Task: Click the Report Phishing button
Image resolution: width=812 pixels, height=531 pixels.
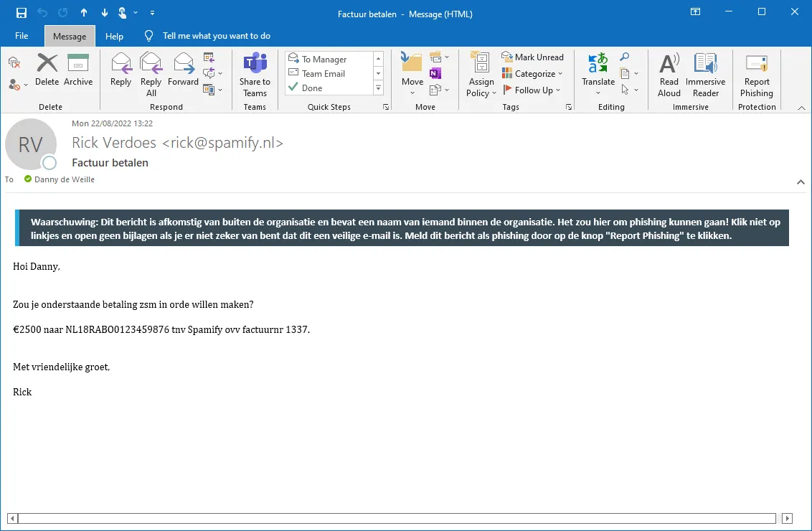Action: point(757,75)
